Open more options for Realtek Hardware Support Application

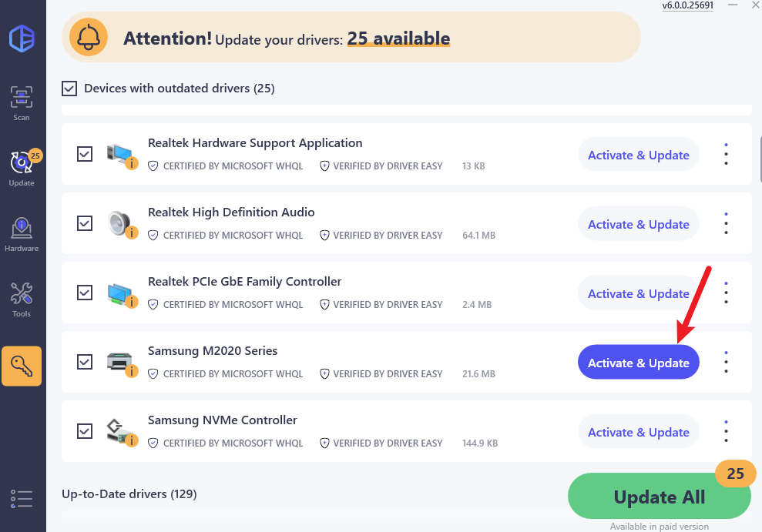click(726, 155)
